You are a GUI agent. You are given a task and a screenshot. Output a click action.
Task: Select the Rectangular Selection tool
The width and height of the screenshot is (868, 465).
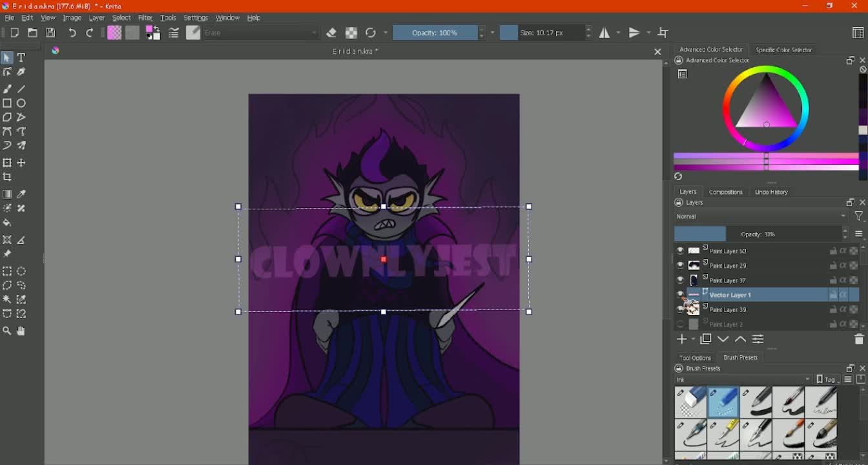[7, 271]
